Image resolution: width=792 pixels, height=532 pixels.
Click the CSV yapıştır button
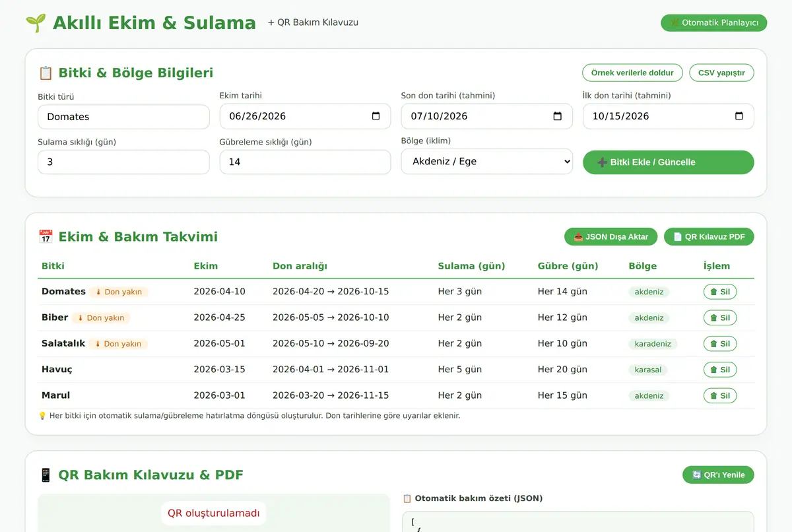721,73
